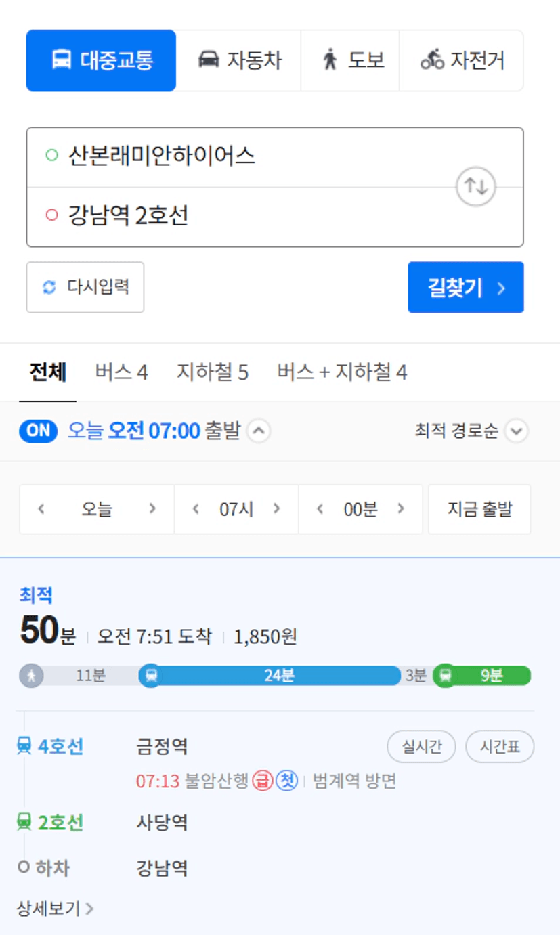This screenshot has width=560, height=935.
Task: Toggle the ON departure time switch
Action: [39, 431]
